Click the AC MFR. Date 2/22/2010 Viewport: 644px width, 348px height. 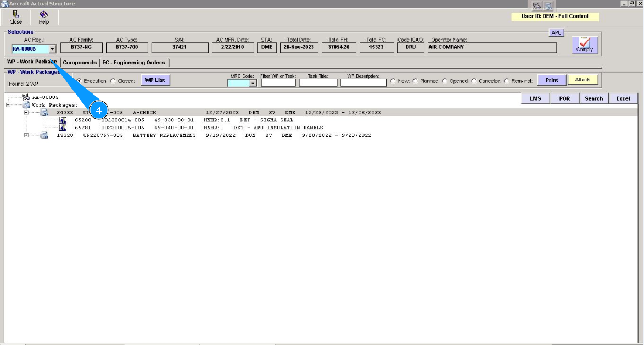(x=233, y=47)
